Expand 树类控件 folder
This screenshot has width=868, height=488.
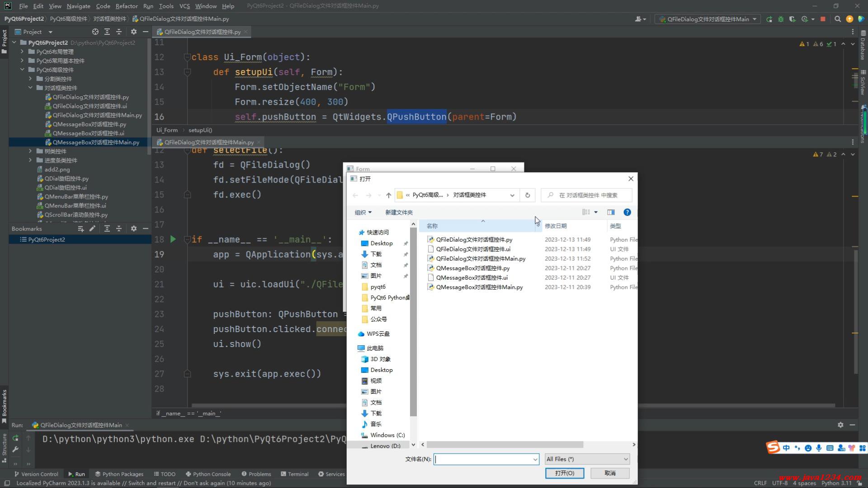click(x=30, y=151)
